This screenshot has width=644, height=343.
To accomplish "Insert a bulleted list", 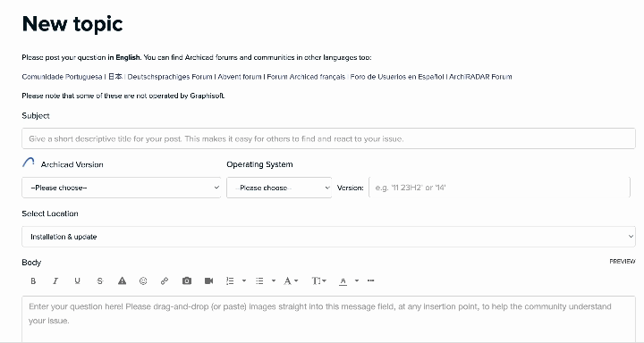I will (259, 281).
